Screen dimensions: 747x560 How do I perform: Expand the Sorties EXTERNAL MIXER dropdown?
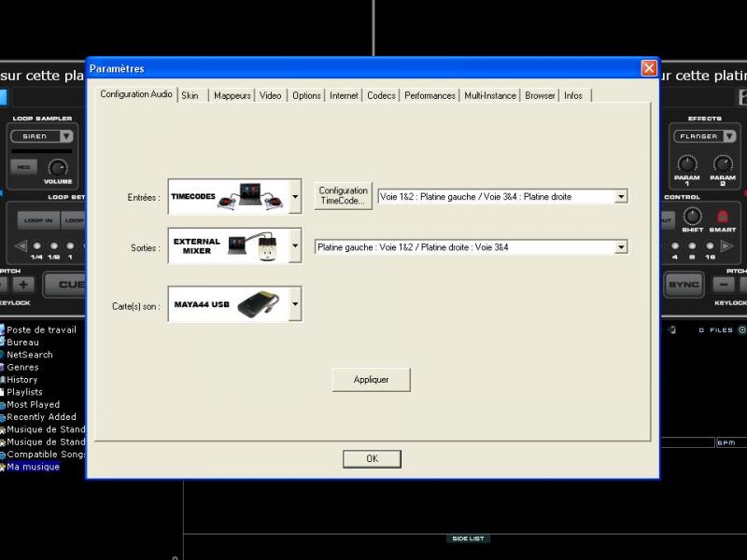[295, 245]
